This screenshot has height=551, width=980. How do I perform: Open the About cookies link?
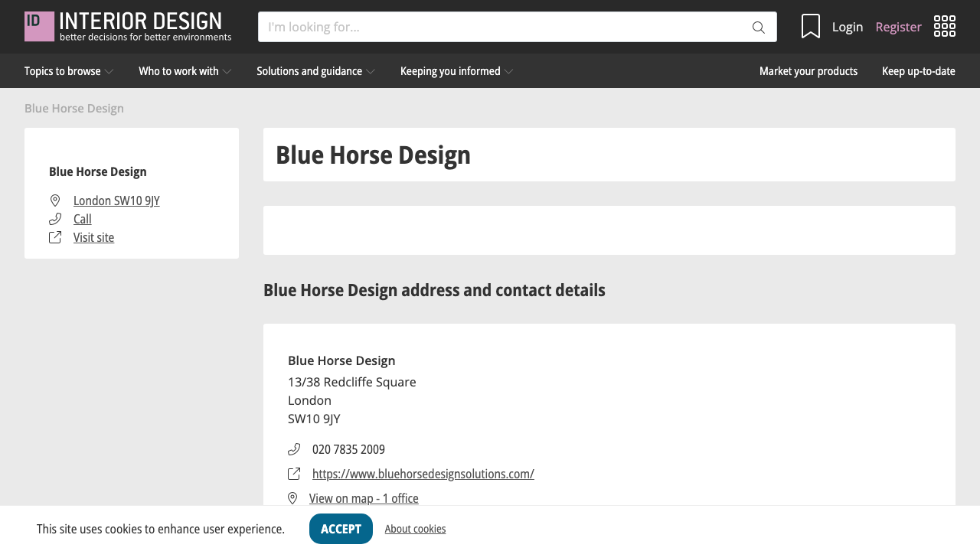[415, 528]
